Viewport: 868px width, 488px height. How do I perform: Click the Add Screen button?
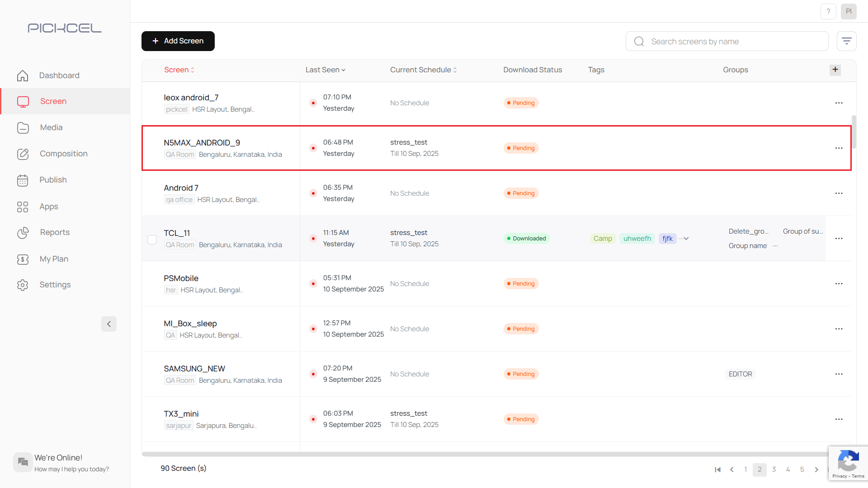178,41
